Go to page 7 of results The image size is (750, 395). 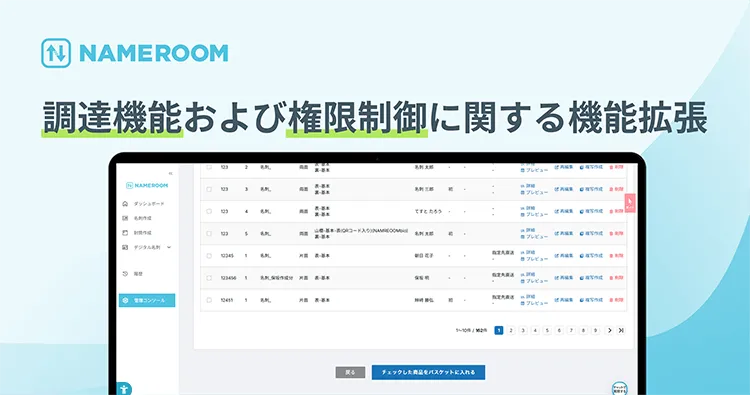coord(571,330)
